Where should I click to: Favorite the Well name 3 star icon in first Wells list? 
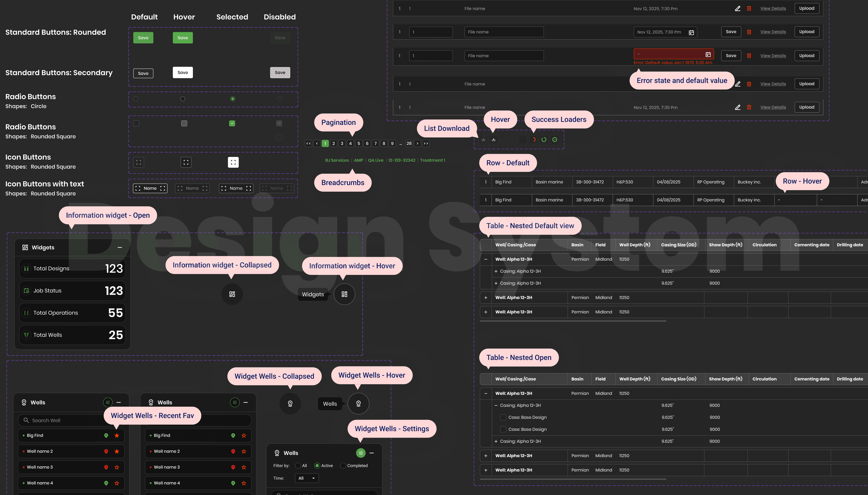coord(117,467)
